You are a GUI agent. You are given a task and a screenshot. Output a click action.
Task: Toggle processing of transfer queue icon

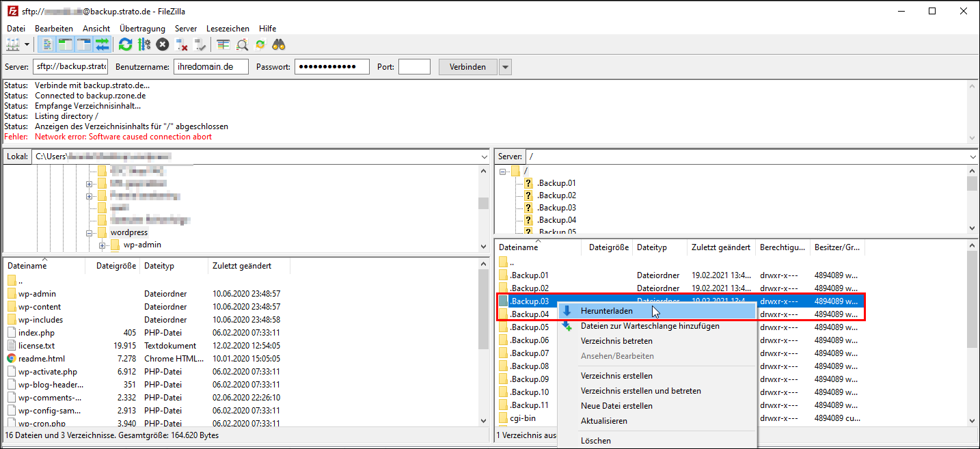(144, 44)
